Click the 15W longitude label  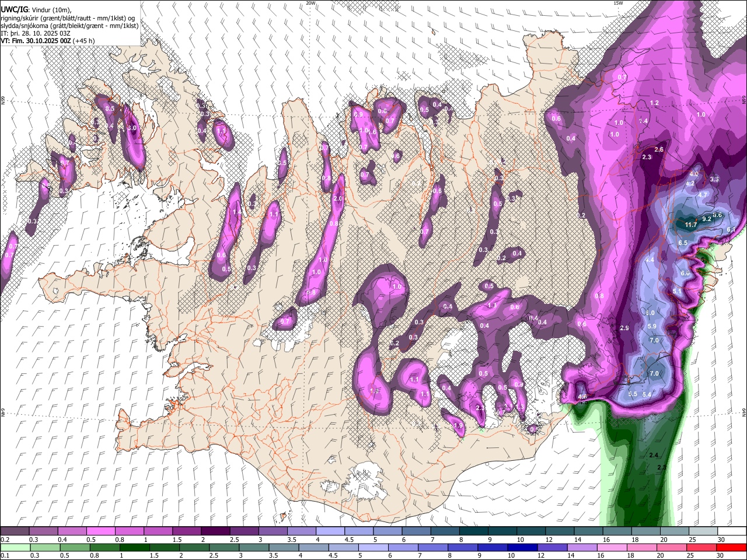pos(618,3)
